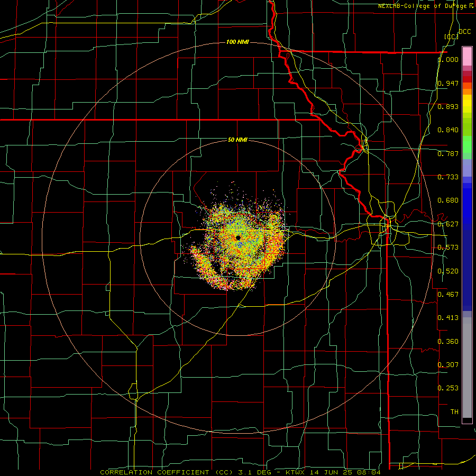Screen dimensions: 476x476
Task: Click the TH label at scale bottom
Action: pyautogui.click(x=454, y=412)
